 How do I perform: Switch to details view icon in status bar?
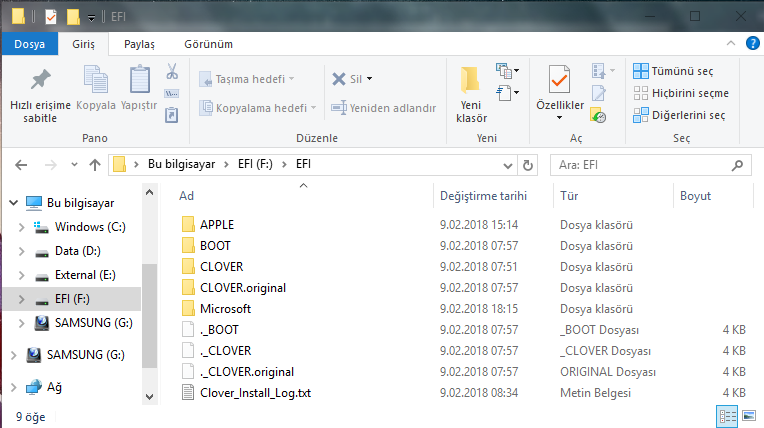click(x=727, y=416)
